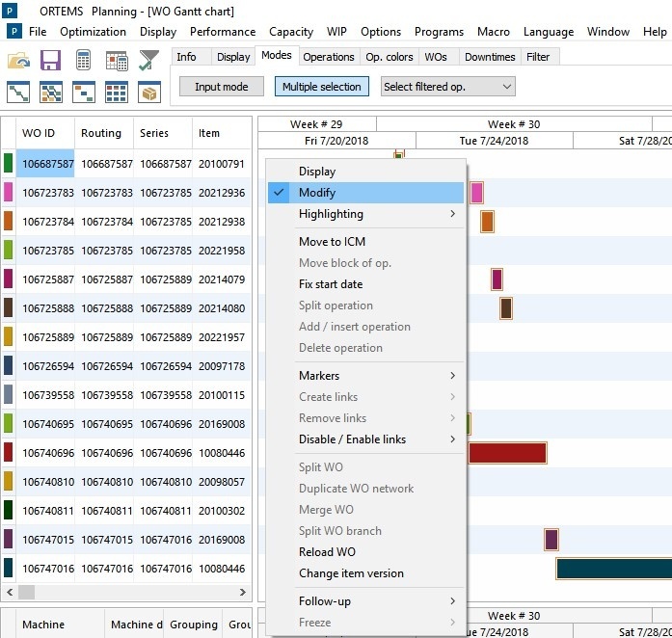Switch to the Op. colors tab
Viewport: 672px width, 638px height.
[390, 57]
